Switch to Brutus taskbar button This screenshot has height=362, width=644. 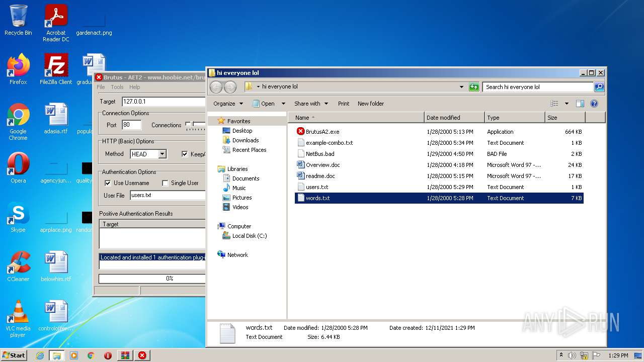point(142,355)
